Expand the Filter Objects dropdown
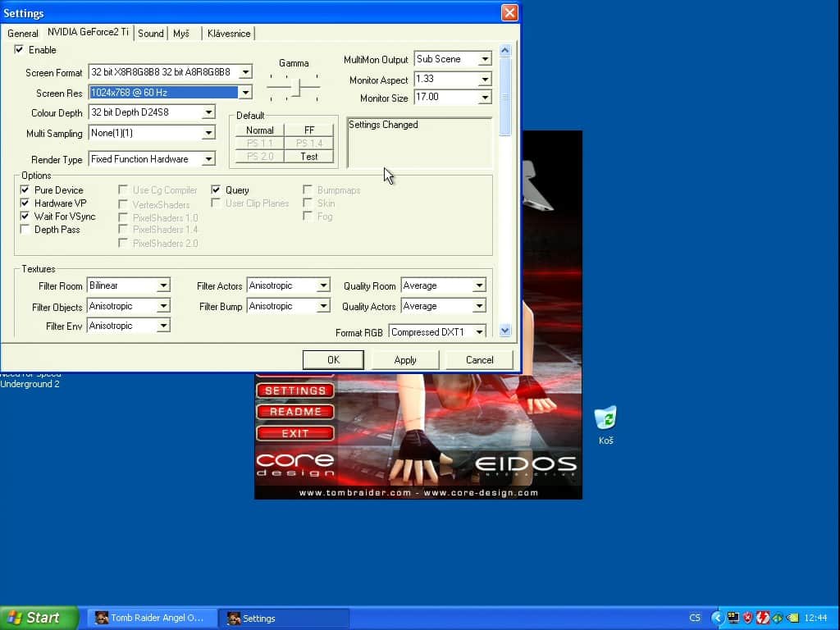Screen dimensions: 840x630 pos(163,306)
